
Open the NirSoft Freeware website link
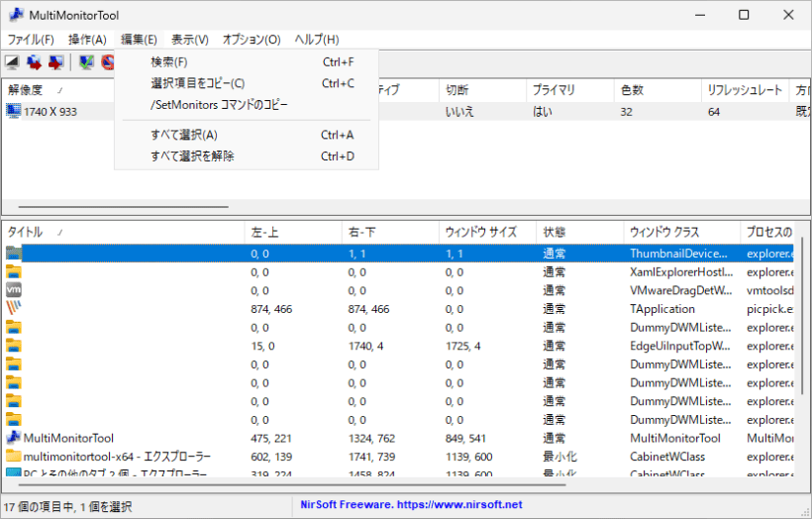[x=411, y=505]
